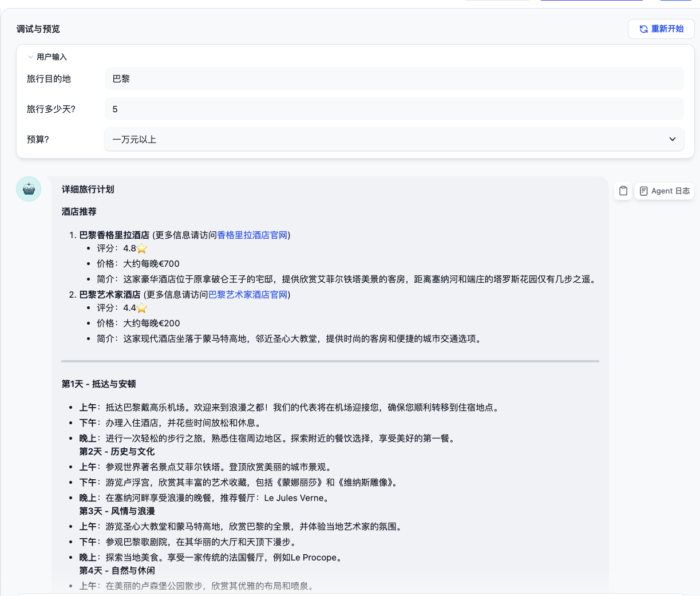
Task: Click the 旅行多少天 field showing 5
Action: [394, 109]
